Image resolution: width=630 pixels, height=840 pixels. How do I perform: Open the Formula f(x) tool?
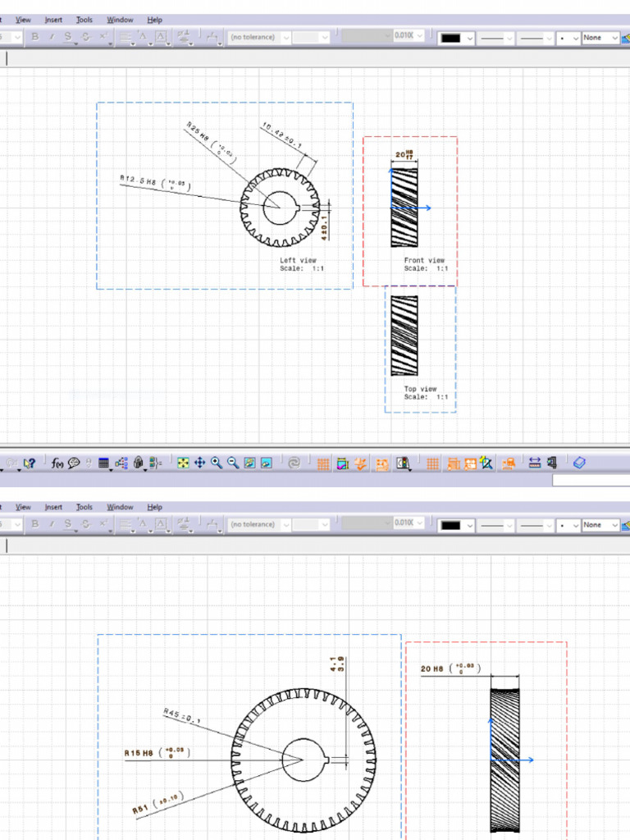point(57,463)
